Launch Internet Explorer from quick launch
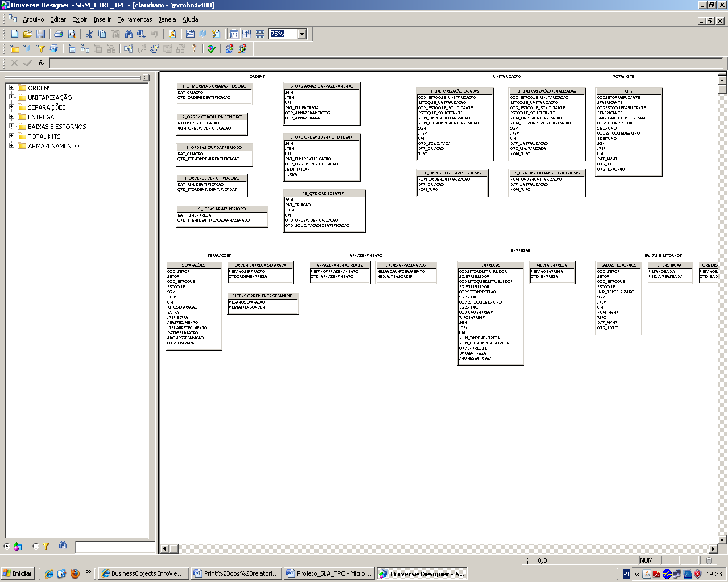The width and height of the screenshot is (728, 582). [x=49, y=573]
